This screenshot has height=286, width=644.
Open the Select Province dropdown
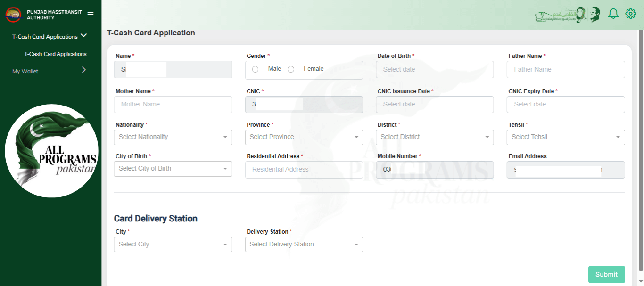304,137
